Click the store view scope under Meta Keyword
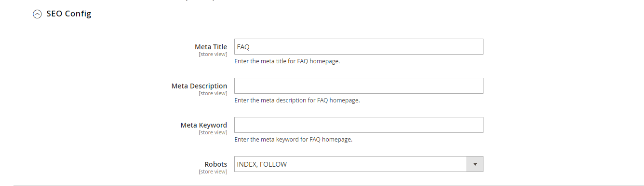The height and width of the screenshot is (186, 644). (213, 132)
